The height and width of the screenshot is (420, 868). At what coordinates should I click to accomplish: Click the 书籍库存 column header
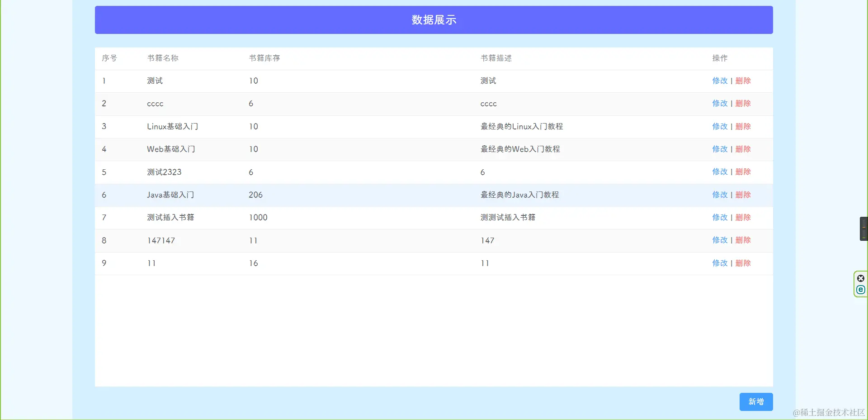(x=264, y=58)
